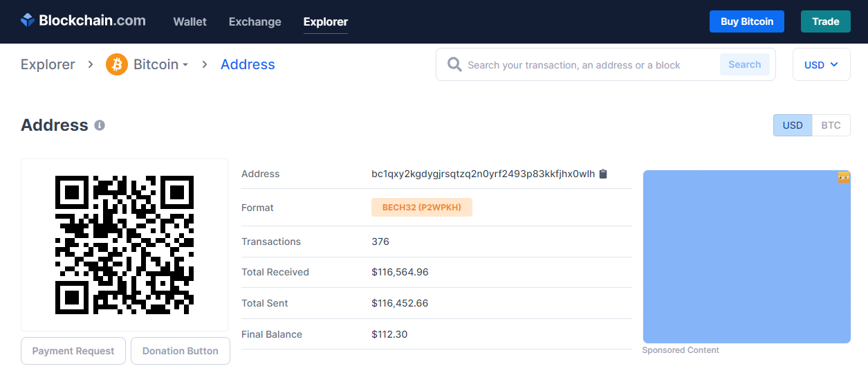Click the Address heading text

55,125
